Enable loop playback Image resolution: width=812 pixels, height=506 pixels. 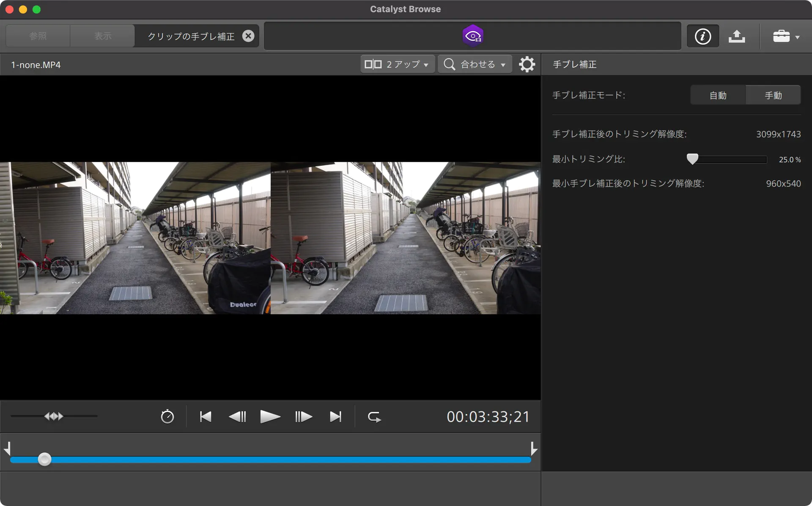click(374, 416)
